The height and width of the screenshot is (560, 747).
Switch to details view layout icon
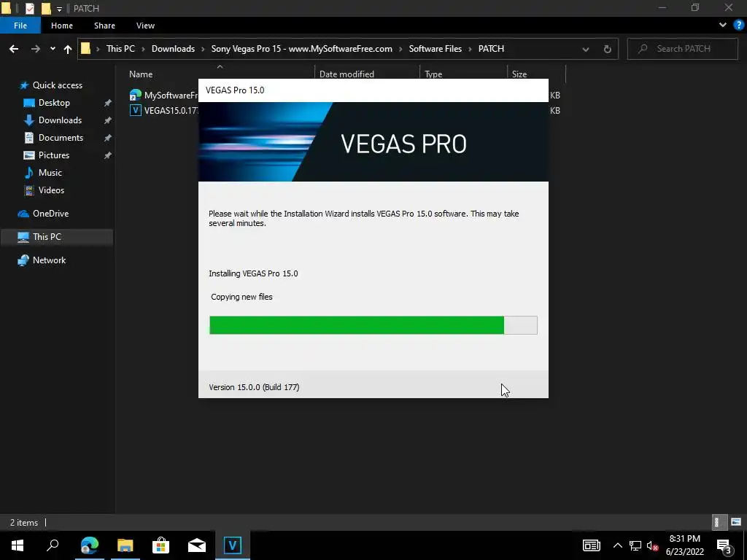(x=718, y=522)
